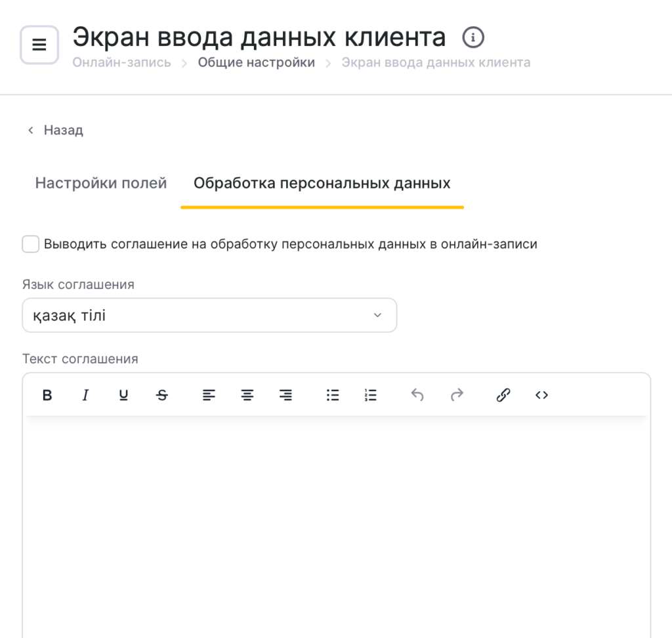The image size is (672, 638).
Task: Expand the Язык соглашения dropdown
Action: pos(209,316)
